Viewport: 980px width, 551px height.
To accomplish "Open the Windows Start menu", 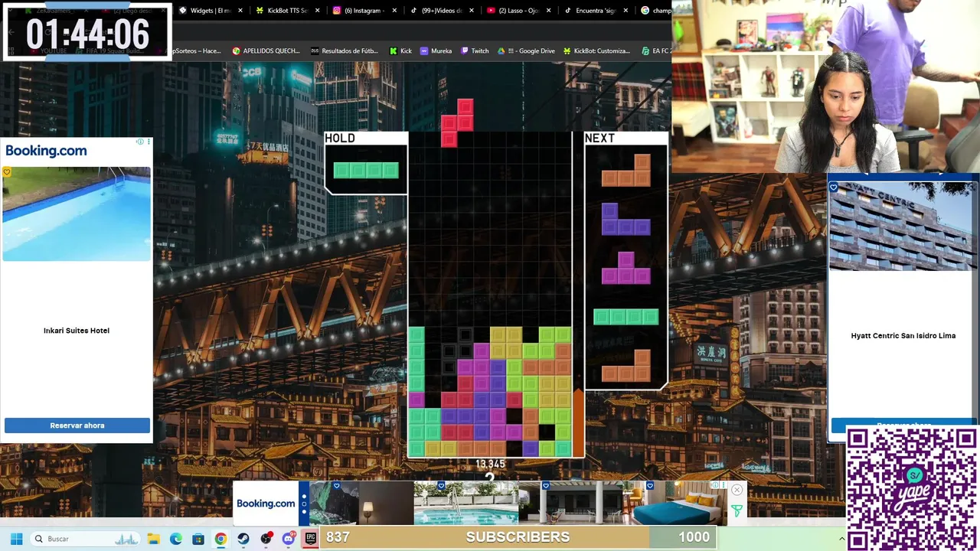I will (16, 539).
